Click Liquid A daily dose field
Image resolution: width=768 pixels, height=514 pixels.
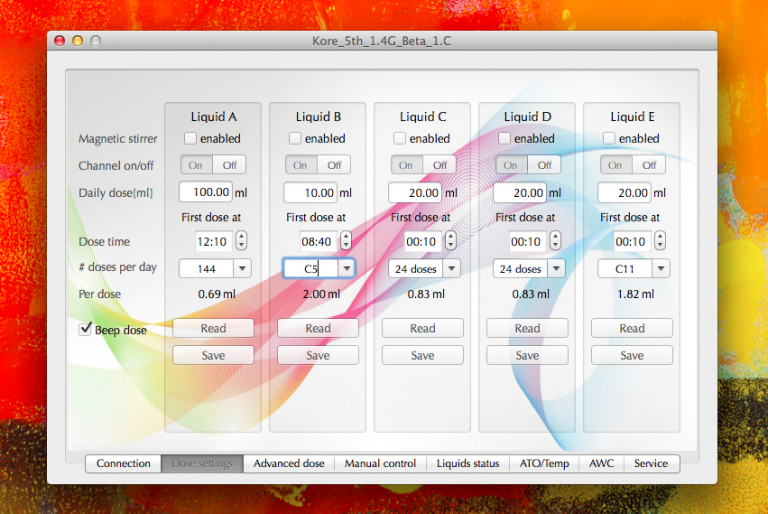click(206, 192)
